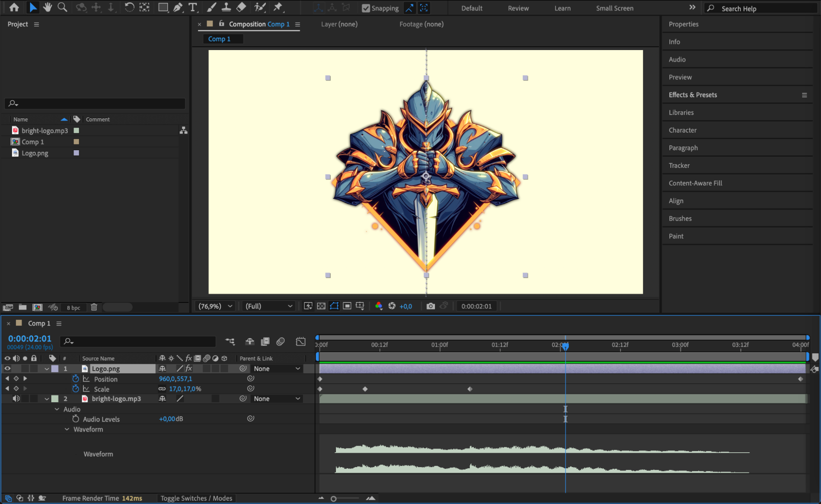Select the Hand tool
The image size is (821, 504).
tap(48, 7)
